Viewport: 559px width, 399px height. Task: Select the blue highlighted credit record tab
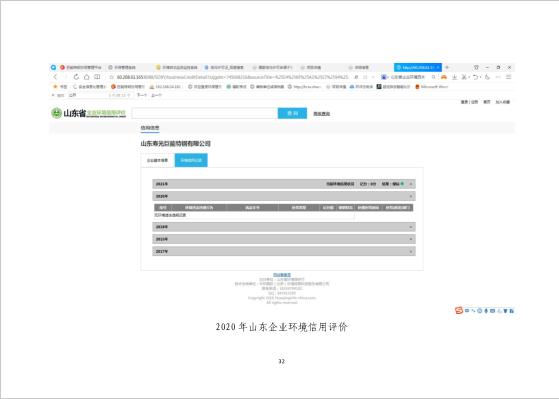click(x=191, y=160)
